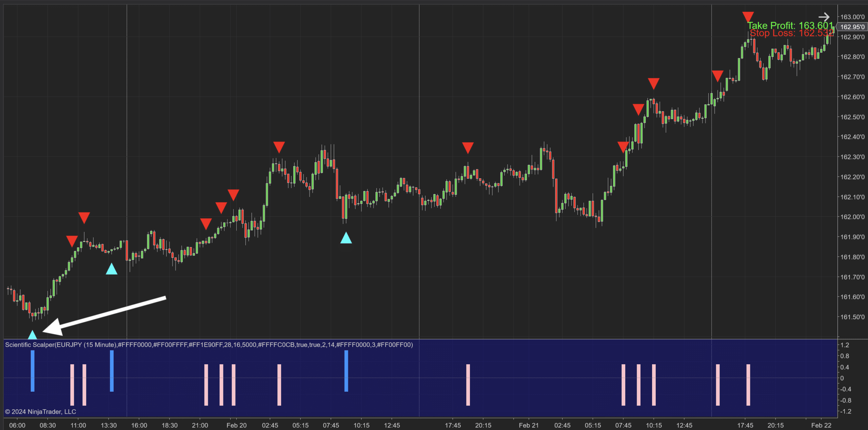Select the last pink indicator bar on the right
Viewport: 868px width, 430px height.
[748, 385]
